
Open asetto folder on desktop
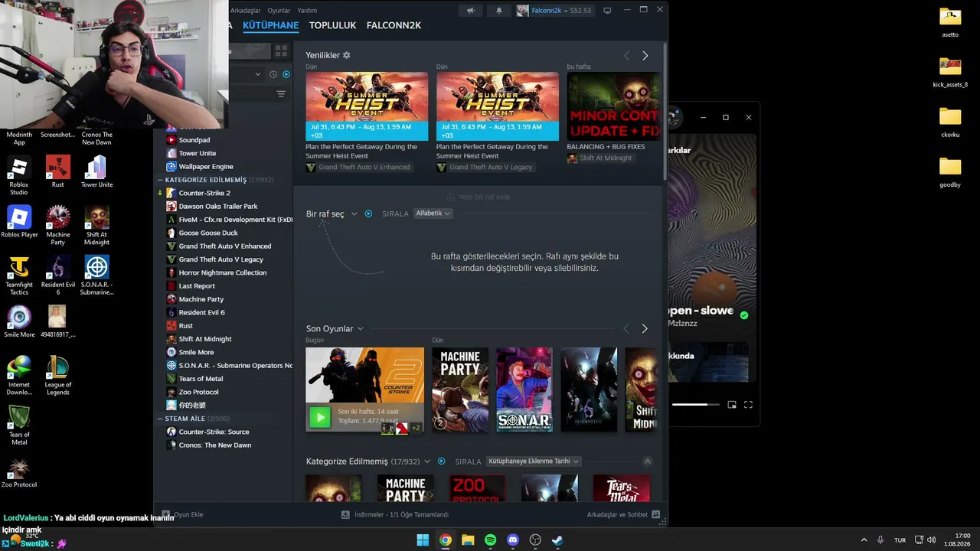tap(950, 22)
